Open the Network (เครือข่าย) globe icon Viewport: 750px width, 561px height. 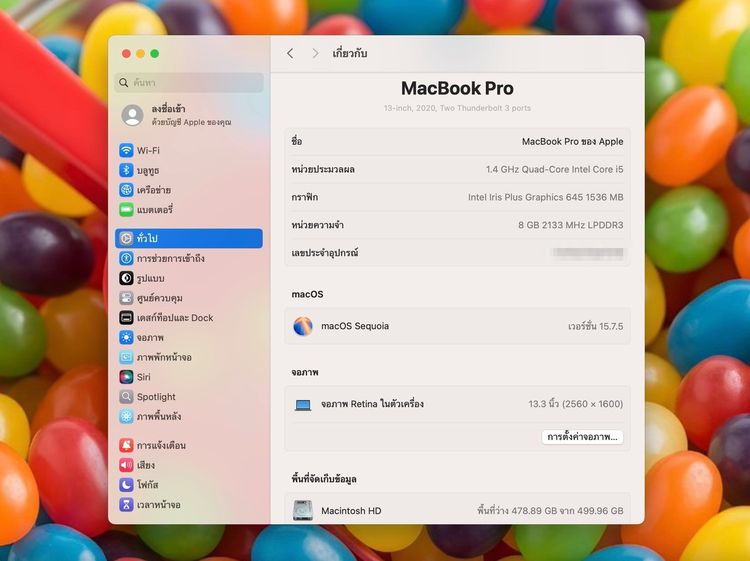point(126,190)
